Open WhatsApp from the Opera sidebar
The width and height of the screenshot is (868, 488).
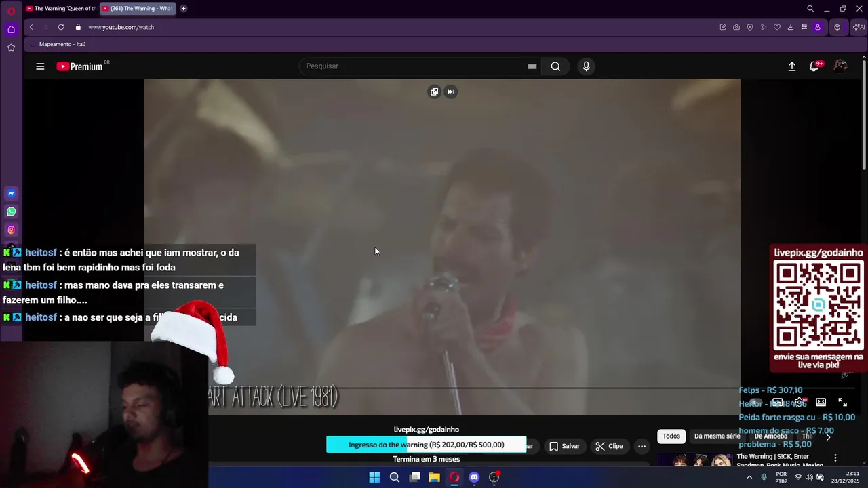[x=12, y=212]
